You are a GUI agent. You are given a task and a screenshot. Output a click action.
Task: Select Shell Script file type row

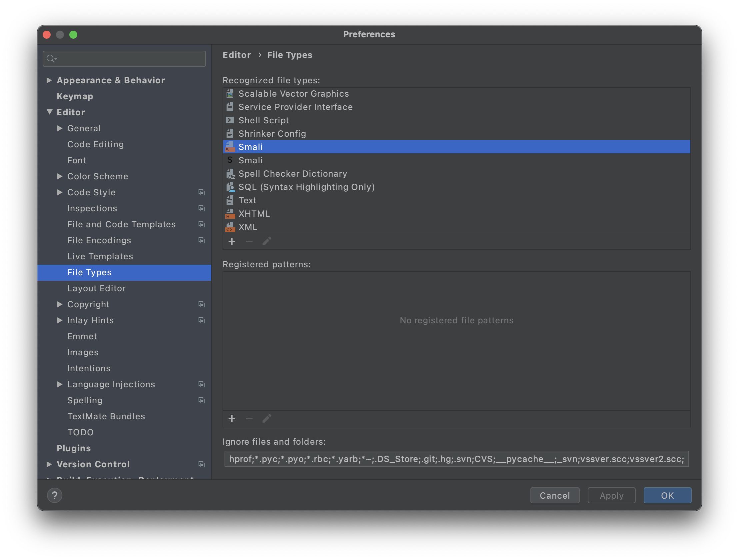456,120
